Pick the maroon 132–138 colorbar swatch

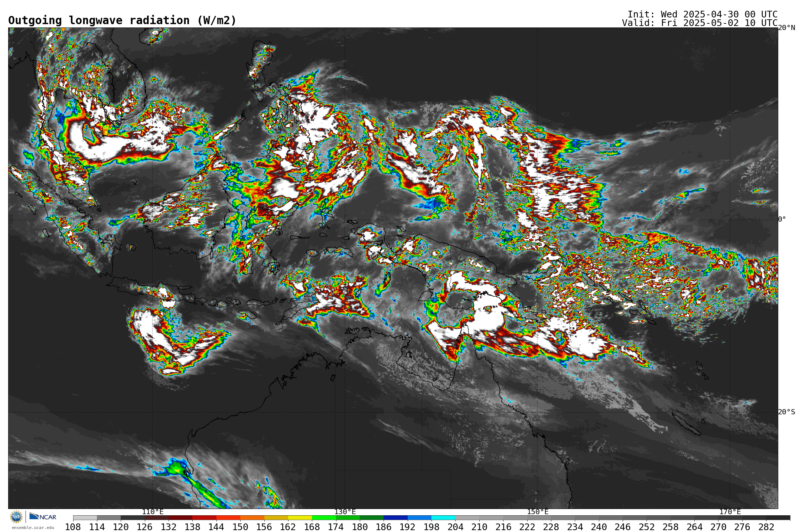[x=180, y=518]
